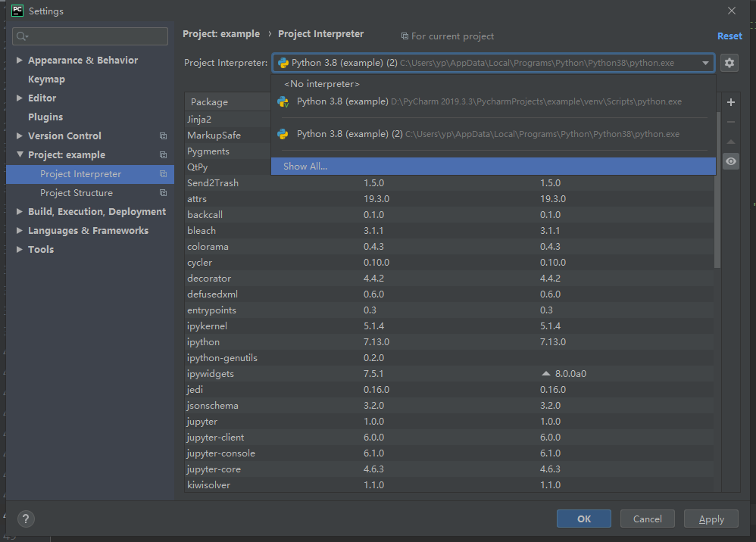
Task: Select the jupyter-client package row
Action: [x=449, y=438]
